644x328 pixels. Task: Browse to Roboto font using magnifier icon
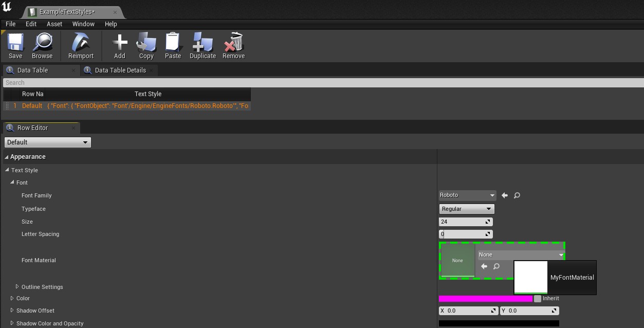point(517,195)
